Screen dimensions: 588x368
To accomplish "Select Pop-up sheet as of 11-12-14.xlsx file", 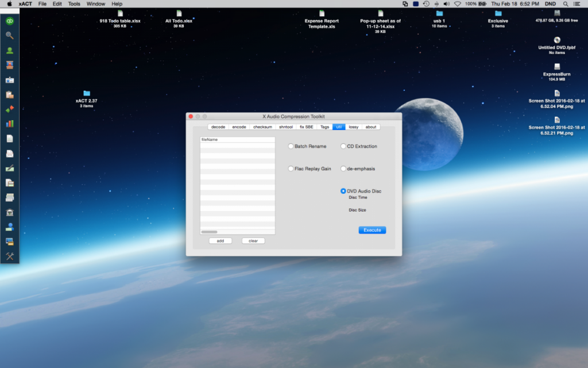I will [381, 14].
